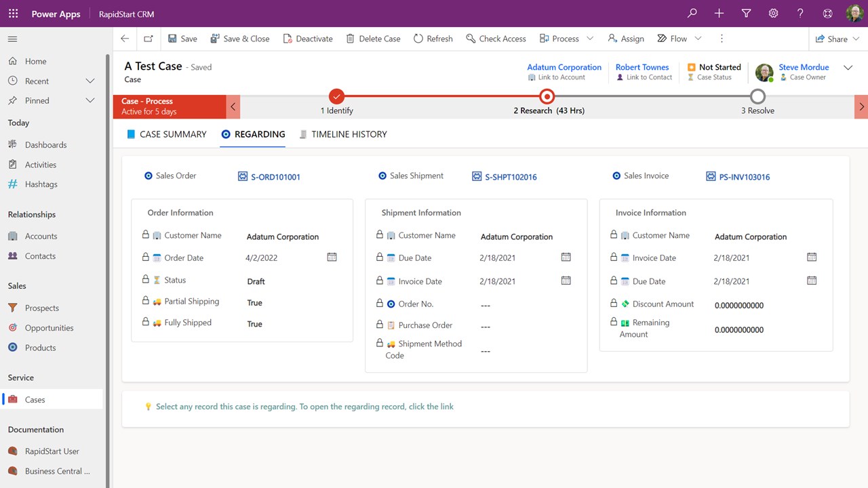Click the help question mark icon
Viewport: 868px width, 488px height.
click(800, 14)
